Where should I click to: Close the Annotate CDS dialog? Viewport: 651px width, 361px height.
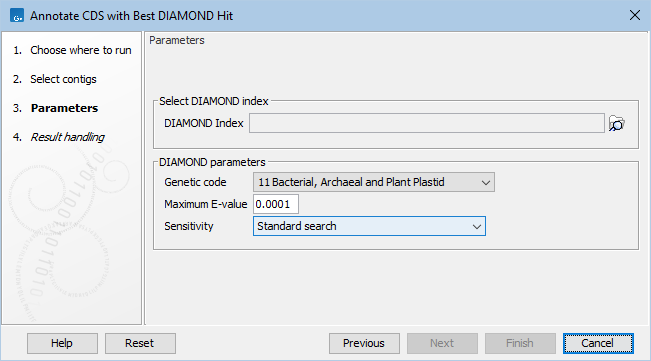coord(635,15)
